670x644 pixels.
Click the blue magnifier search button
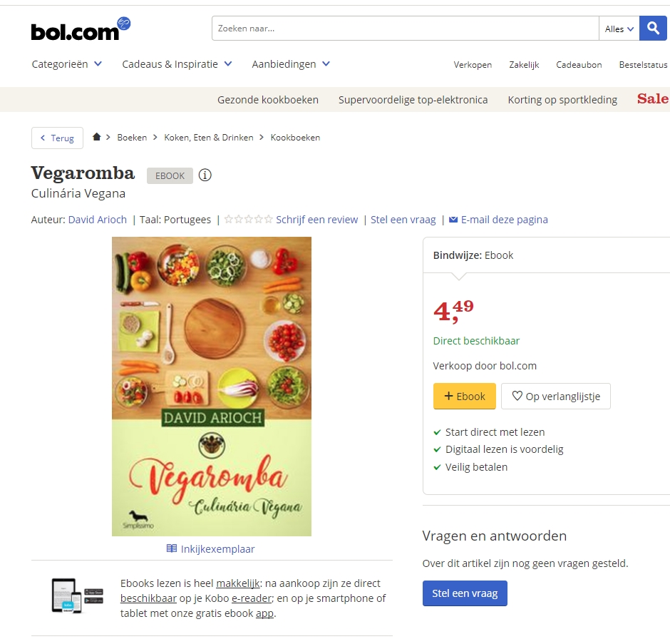pyautogui.click(x=653, y=29)
